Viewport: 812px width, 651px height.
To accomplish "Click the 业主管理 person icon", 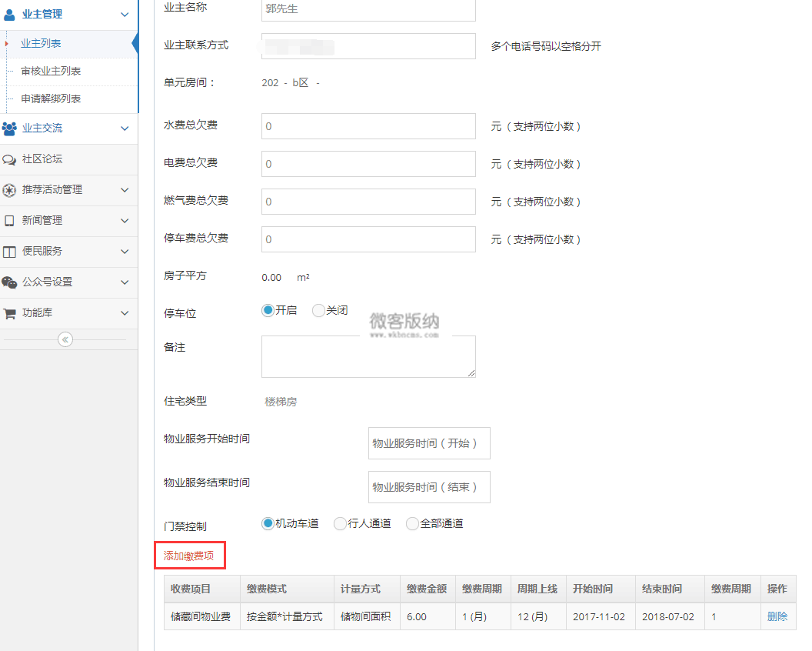I will click(x=9, y=14).
